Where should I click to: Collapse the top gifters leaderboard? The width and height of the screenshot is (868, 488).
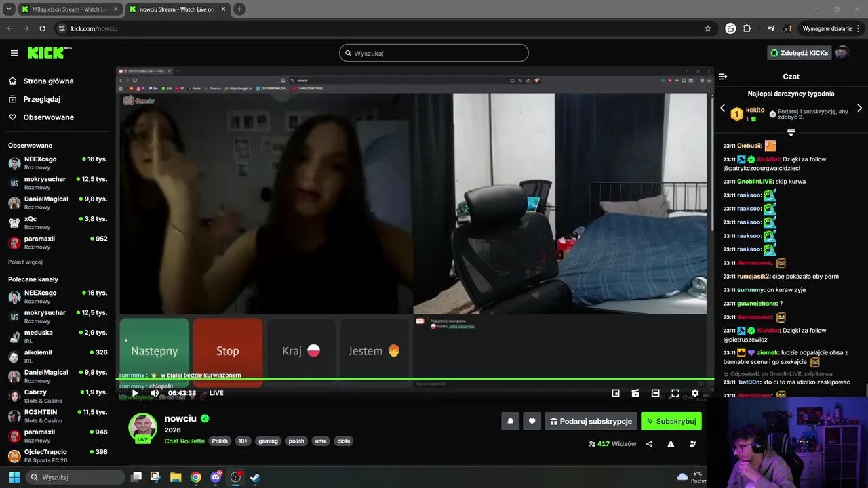click(x=791, y=132)
